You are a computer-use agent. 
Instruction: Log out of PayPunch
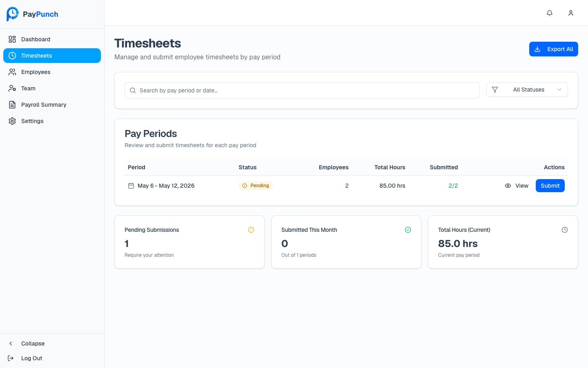[x=52, y=358]
